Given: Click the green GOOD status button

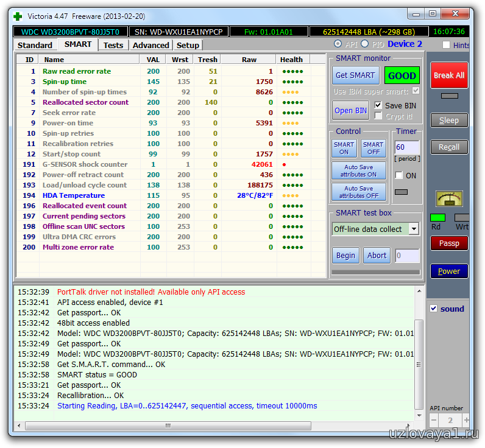Looking at the screenshot, I should [402, 75].
